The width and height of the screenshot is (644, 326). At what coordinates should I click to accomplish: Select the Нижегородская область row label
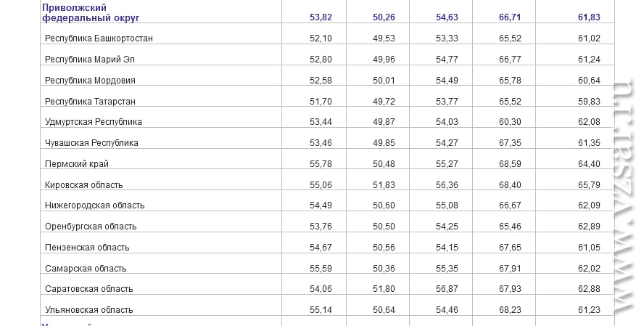[x=94, y=205]
